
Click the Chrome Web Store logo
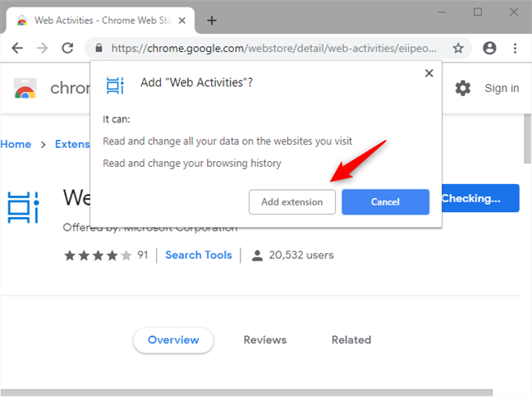pos(25,88)
